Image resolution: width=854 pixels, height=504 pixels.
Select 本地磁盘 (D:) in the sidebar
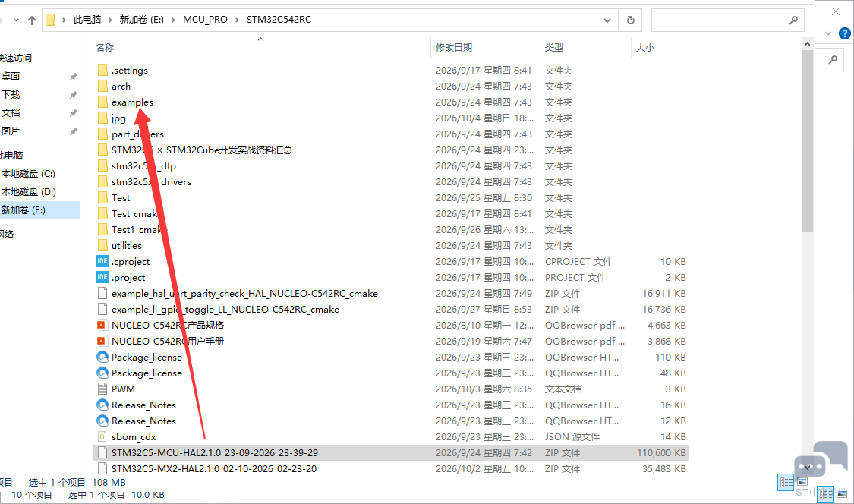coord(28,192)
